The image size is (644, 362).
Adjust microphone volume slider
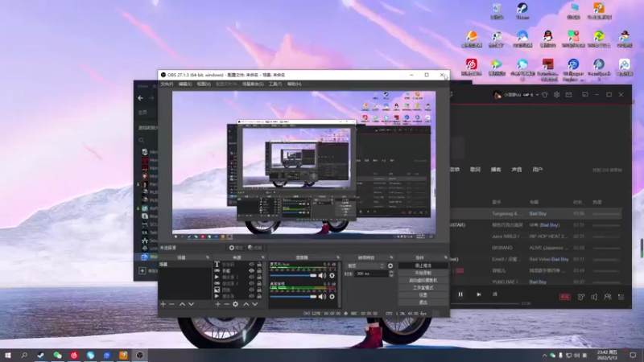coord(293,276)
